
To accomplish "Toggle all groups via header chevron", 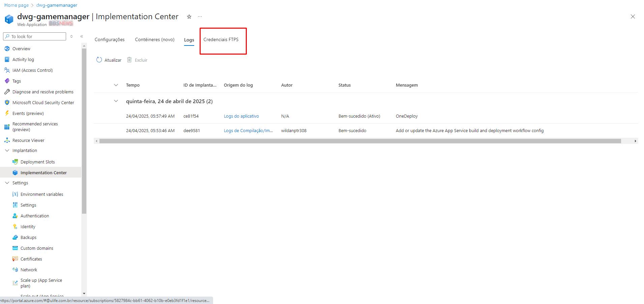I will tap(116, 85).
